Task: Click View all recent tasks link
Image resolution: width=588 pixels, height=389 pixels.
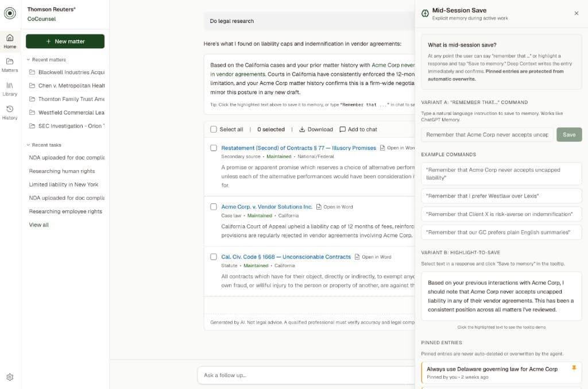Action: click(x=39, y=225)
